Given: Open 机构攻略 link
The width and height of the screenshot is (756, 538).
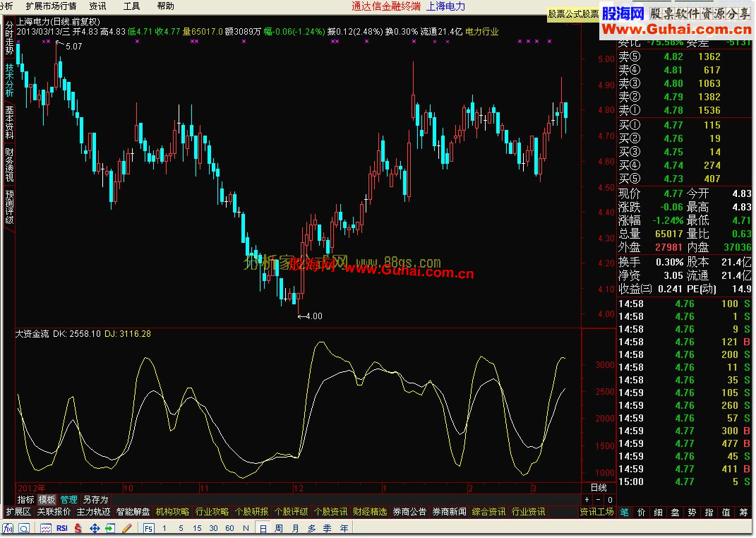Looking at the screenshot, I should pyautogui.click(x=173, y=512).
